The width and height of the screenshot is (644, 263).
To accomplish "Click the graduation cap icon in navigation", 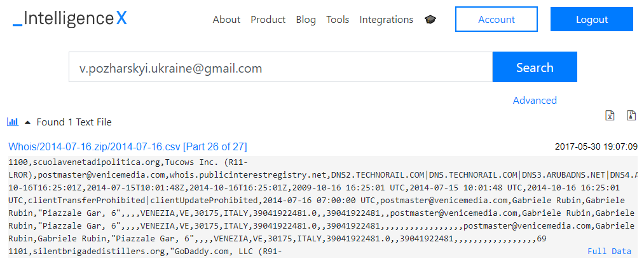I will tap(431, 20).
